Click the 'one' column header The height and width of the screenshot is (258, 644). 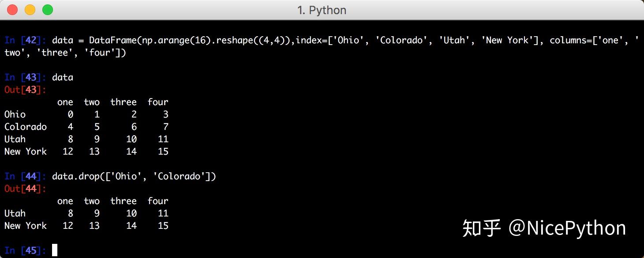(65, 102)
